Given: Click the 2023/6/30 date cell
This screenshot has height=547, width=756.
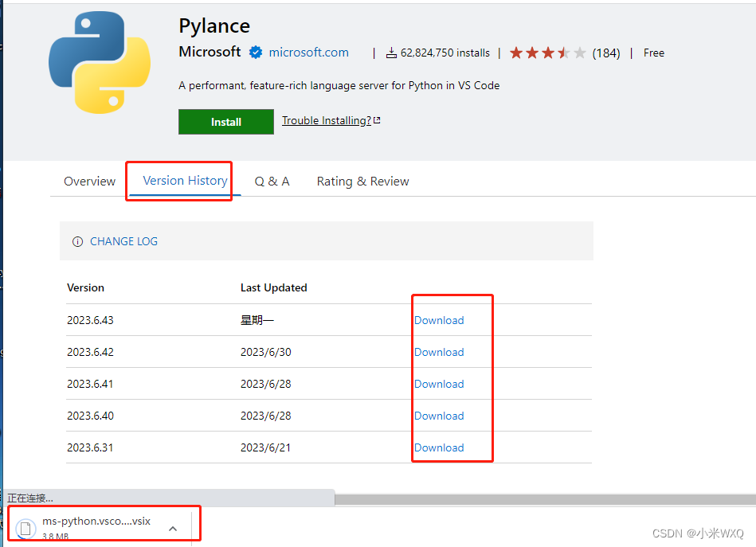Looking at the screenshot, I should click(x=265, y=352).
